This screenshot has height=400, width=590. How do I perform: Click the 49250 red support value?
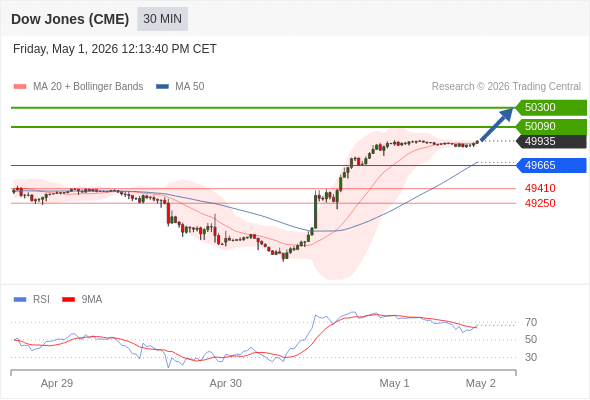[540, 203]
